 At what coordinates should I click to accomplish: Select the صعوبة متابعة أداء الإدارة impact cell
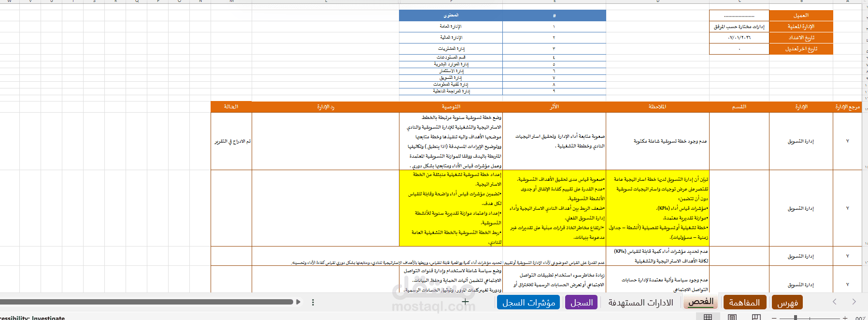[554, 141]
